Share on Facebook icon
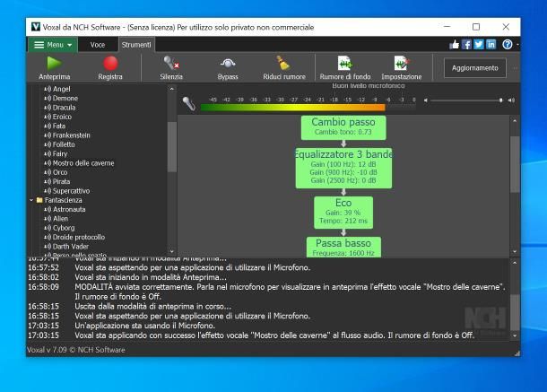547x392 pixels. pos(466,44)
